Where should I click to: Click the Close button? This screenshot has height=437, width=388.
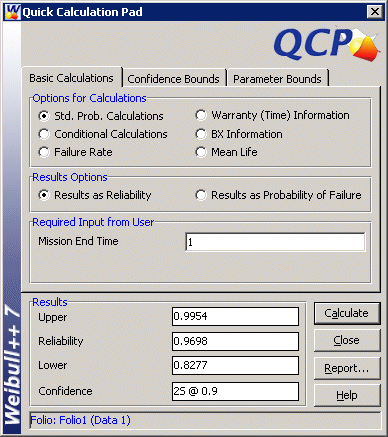[347, 340]
